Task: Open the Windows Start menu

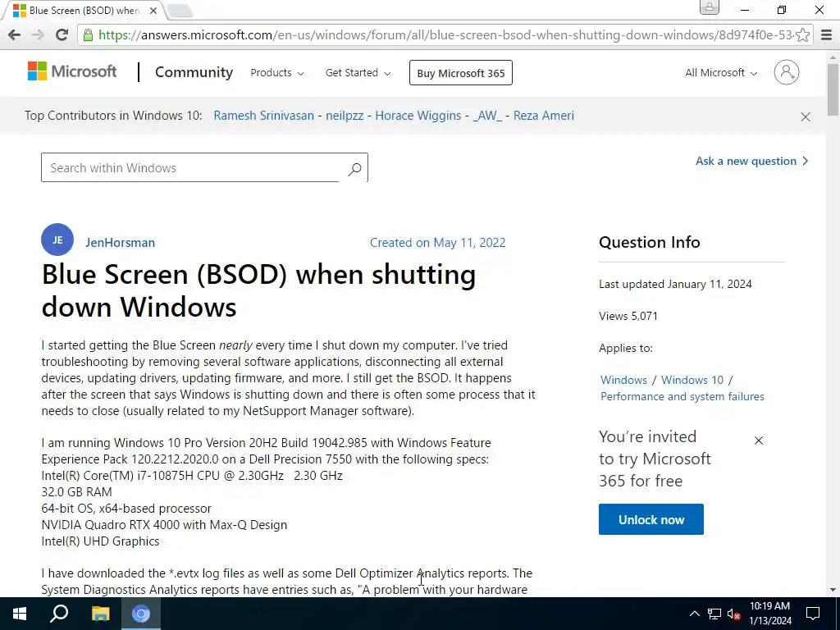Action: (x=20, y=614)
